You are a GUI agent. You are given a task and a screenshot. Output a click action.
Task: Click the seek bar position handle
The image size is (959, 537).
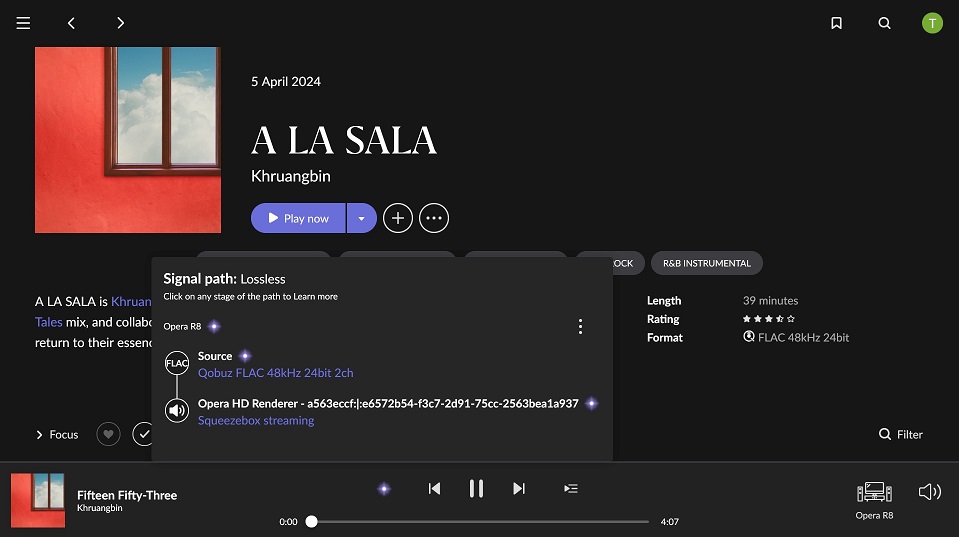click(x=311, y=522)
